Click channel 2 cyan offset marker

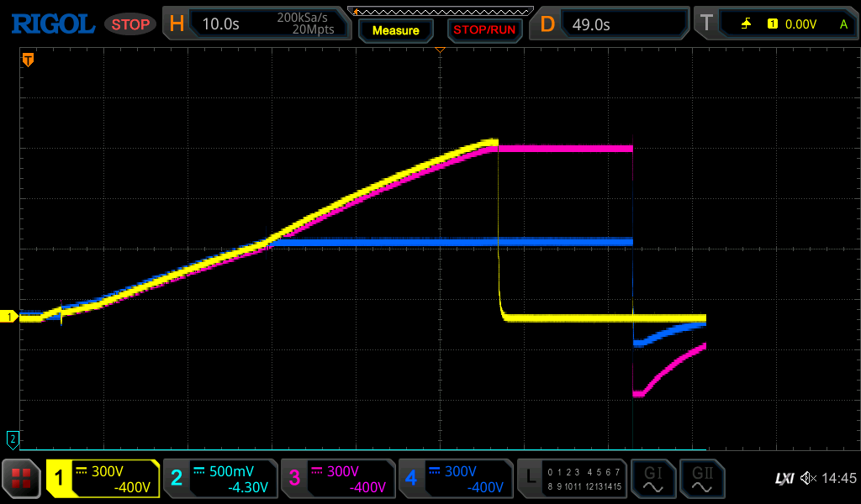pyautogui.click(x=12, y=438)
